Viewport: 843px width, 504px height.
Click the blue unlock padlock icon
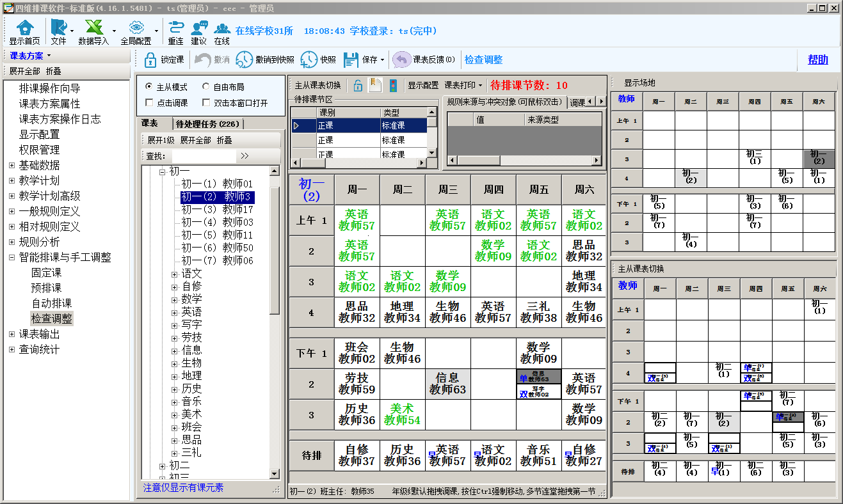(x=358, y=85)
